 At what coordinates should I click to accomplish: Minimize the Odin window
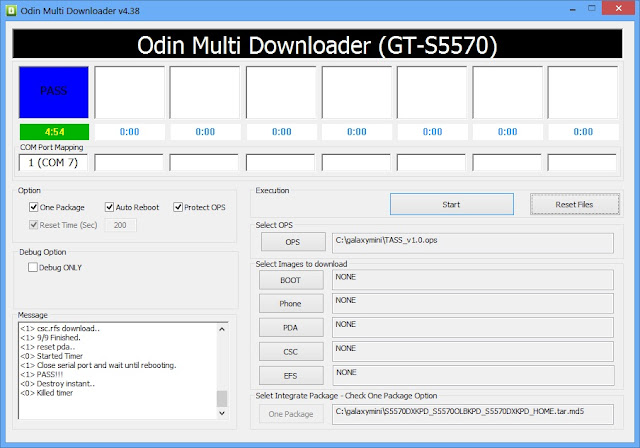[x=573, y=9]
